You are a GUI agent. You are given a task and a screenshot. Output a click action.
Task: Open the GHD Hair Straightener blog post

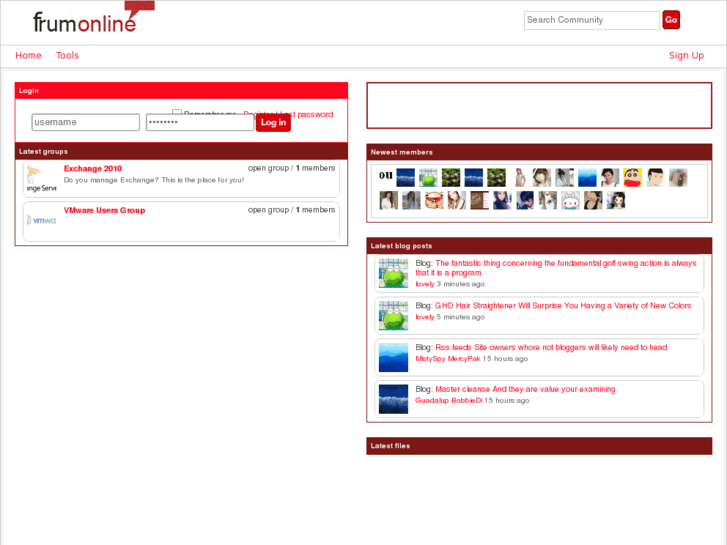(x=563, y=306)
